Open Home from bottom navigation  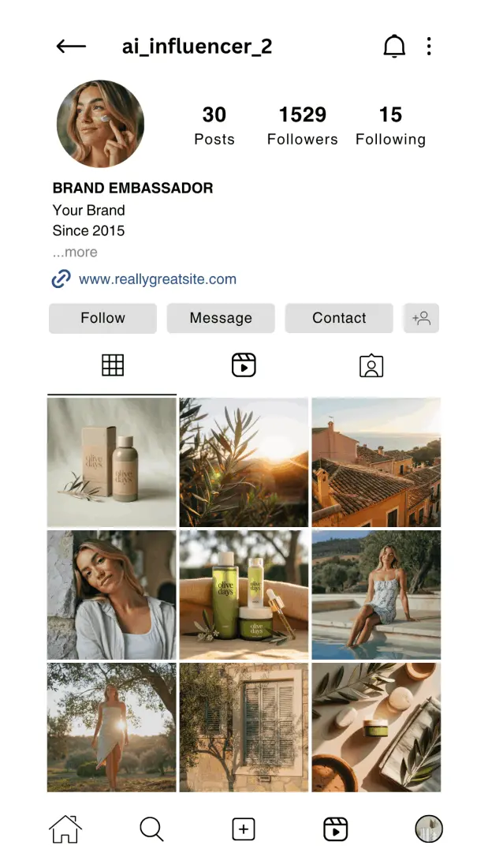click(65, 829)
